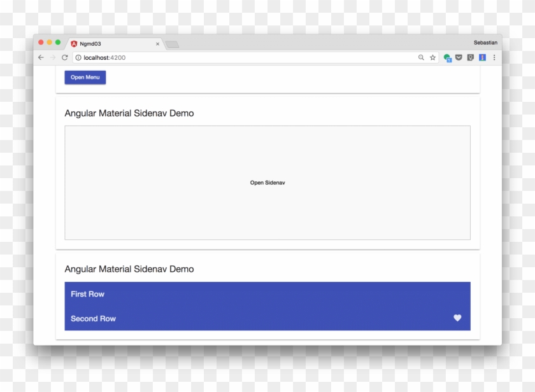
Task: Click the back navigation arrow
Action: (x=40, y=57)
